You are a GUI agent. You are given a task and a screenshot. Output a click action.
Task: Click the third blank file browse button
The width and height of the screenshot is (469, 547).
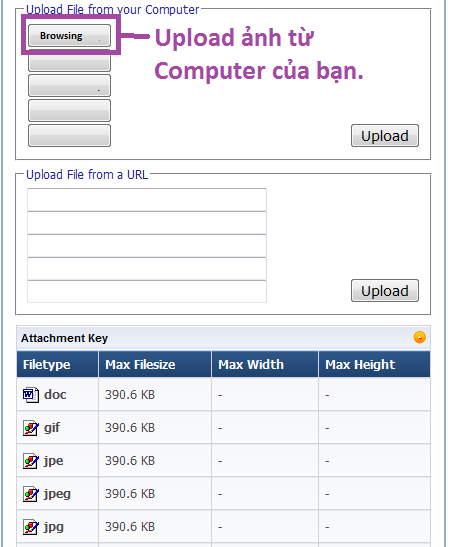[69, 85]
